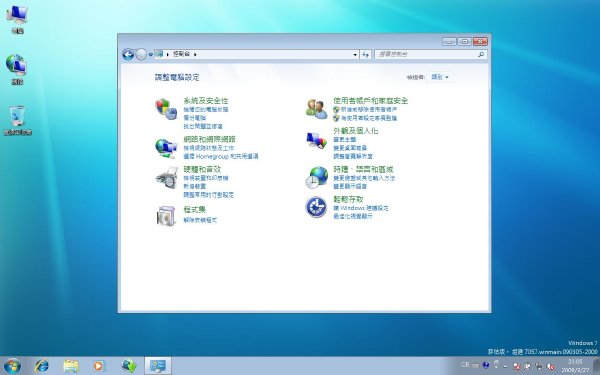Viewport: 600px width, 375px height.
Task: Show hidden tray icons with the up arrow
Action: (505, 366)
